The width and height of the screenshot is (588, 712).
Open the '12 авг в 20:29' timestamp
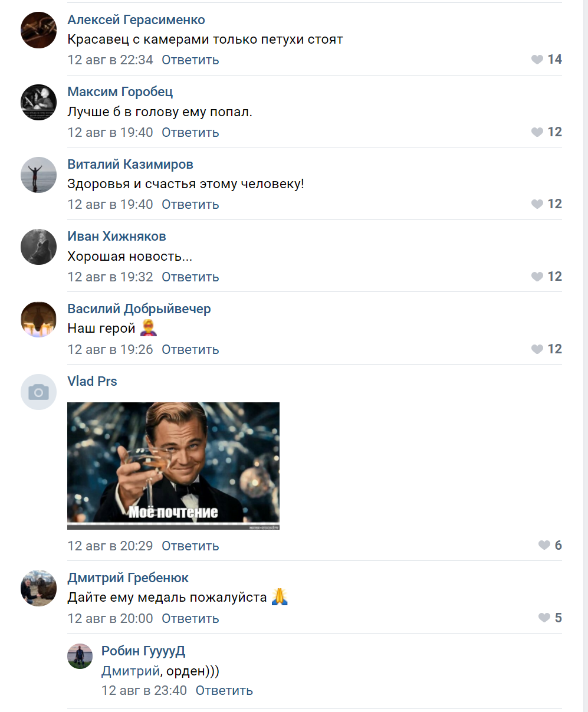click(110, 546)
